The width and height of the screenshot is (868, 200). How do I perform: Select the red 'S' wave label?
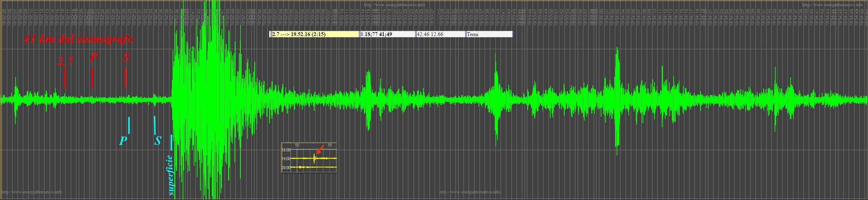point(126,57)
